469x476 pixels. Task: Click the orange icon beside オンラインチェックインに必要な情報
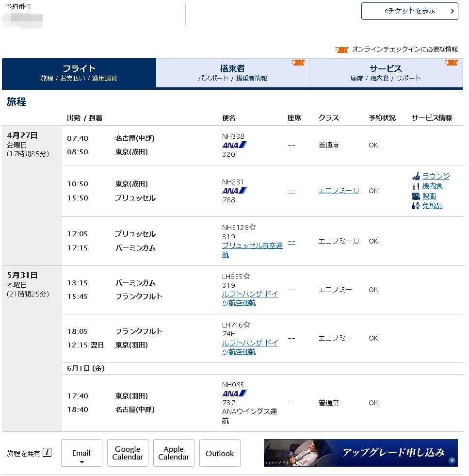(341, 49)
